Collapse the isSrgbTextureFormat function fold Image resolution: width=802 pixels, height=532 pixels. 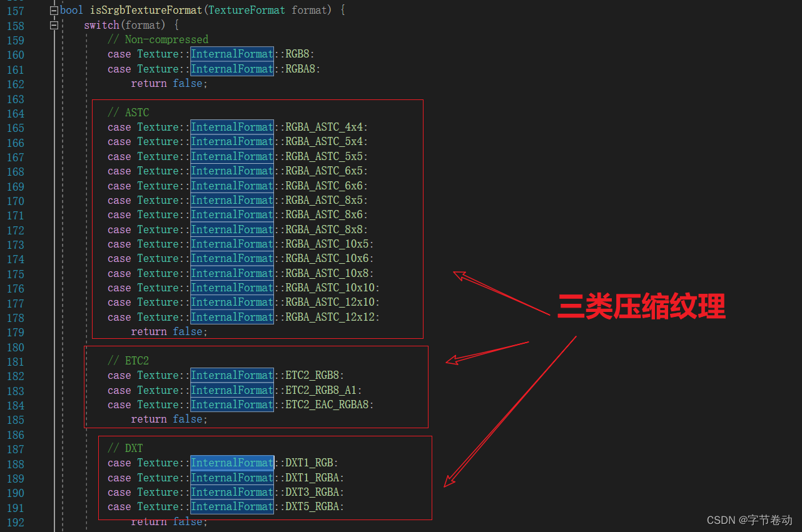click(x=54, y=11)
